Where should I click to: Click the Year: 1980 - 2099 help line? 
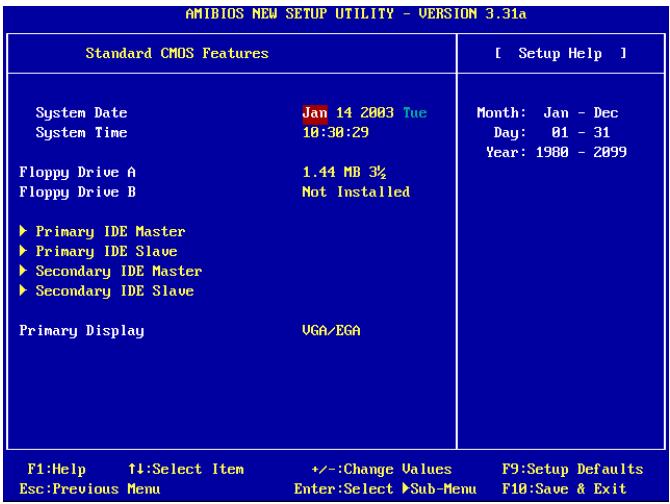click(x=556, y=152)
